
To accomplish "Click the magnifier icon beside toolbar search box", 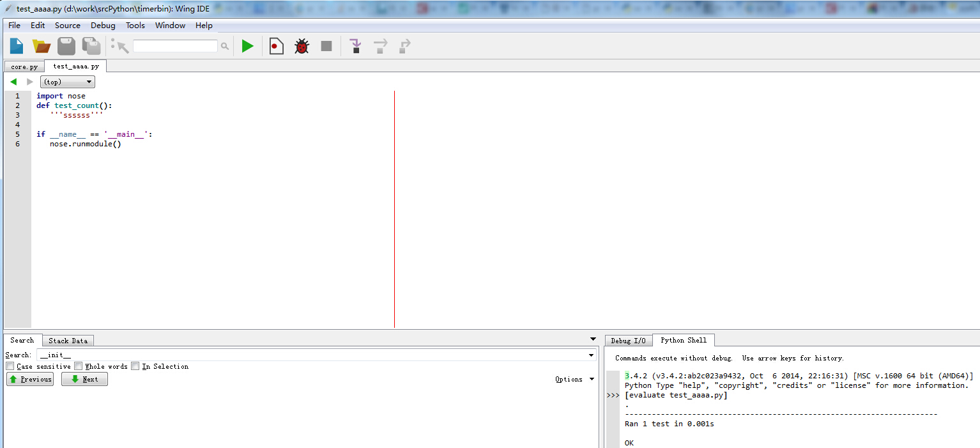I will click(224, 46).
